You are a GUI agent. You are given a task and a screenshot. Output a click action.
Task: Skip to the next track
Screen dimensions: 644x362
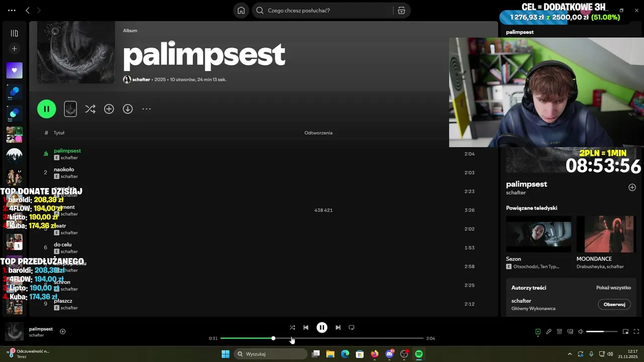coord(338,327)
